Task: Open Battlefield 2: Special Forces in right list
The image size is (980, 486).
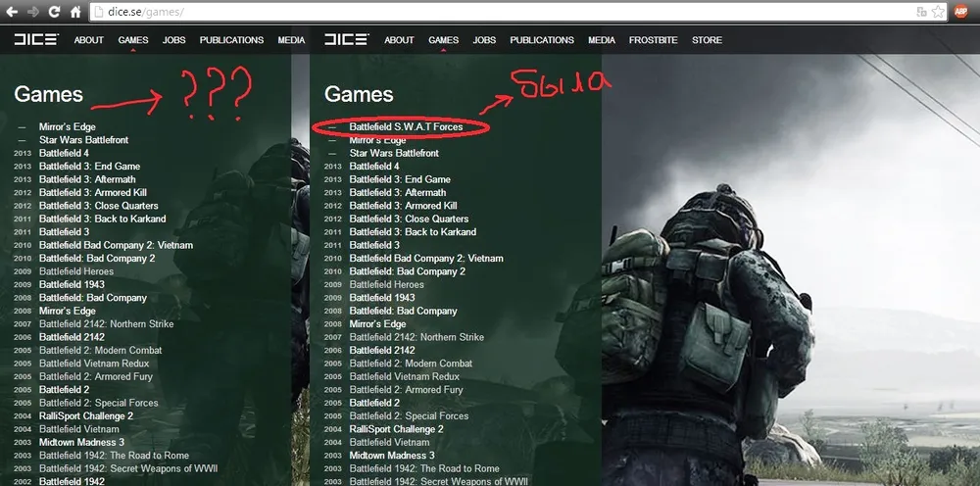Action: coord(409,415)
